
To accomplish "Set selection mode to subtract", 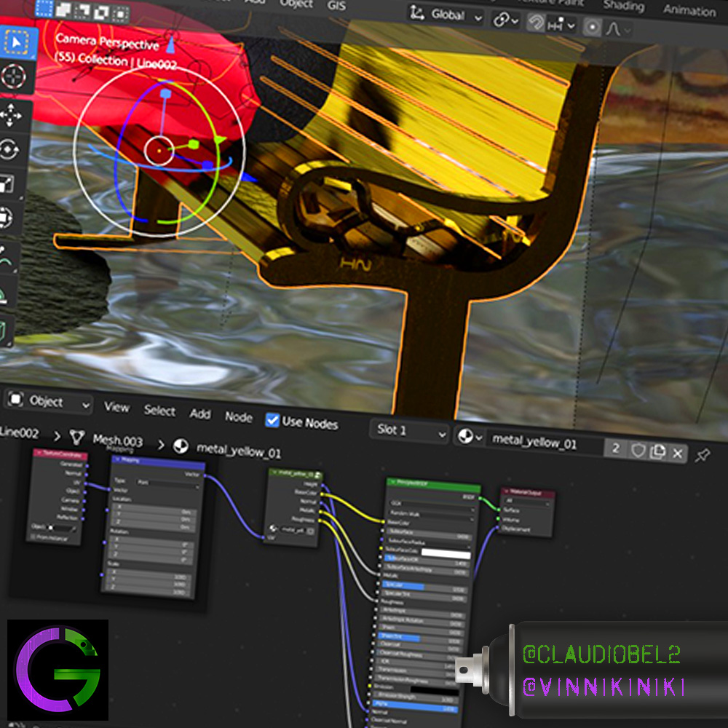I will point(82,11).
